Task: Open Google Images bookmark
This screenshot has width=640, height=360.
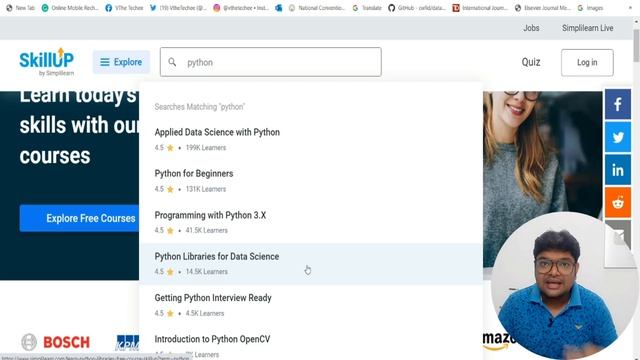Action: click(x=591, y=8)
